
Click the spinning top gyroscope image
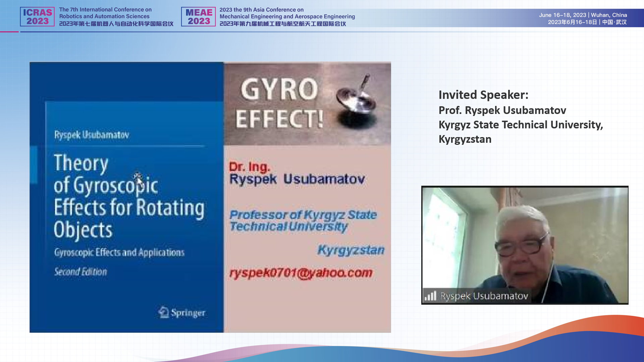(357, 101)
